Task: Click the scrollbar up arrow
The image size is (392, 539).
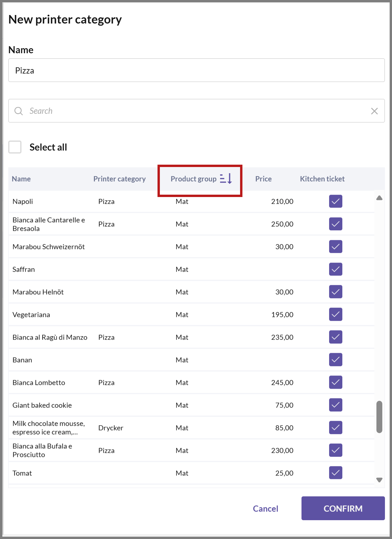Action: point(379,198)
